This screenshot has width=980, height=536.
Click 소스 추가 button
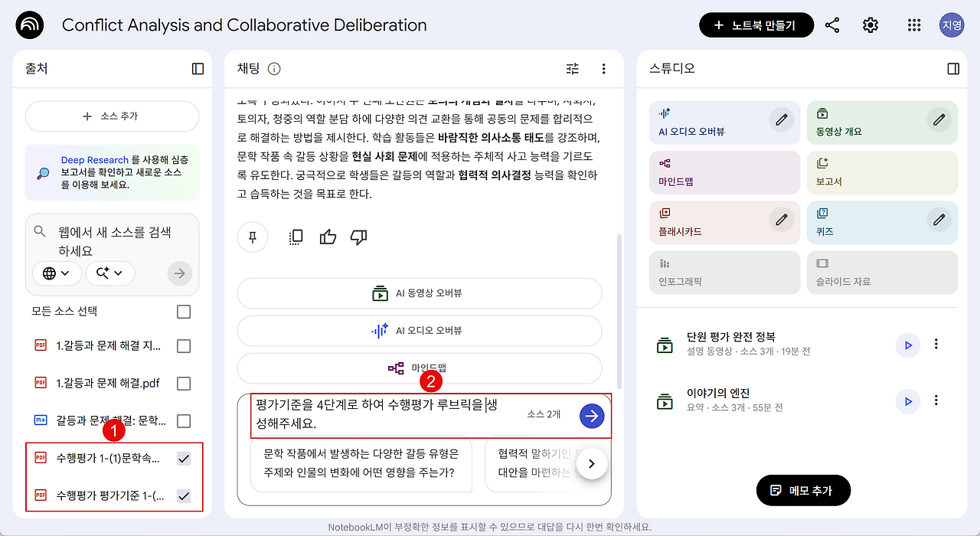click(112, 116)
